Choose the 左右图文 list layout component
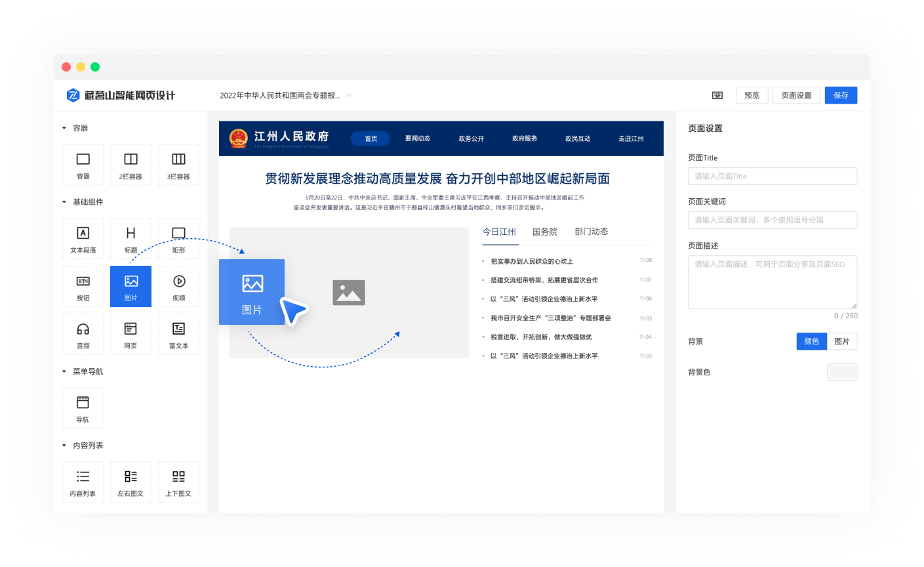 (x=131, y=482)
